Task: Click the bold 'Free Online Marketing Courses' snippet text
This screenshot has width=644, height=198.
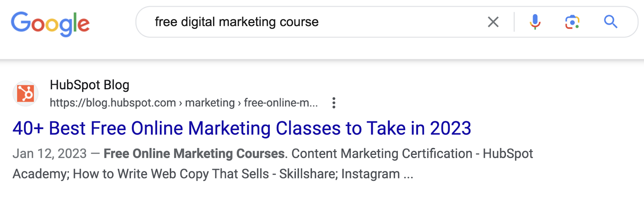Action: [x=194, y=154]
